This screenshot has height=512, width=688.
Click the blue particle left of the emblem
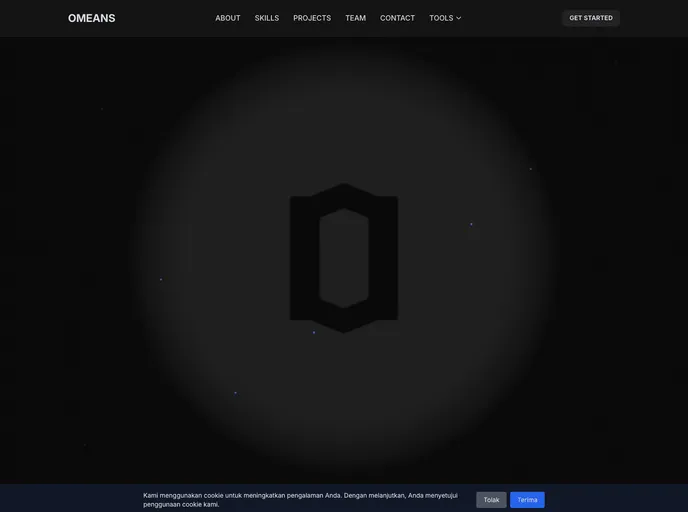pyautogui.click(x=161, y=279)
